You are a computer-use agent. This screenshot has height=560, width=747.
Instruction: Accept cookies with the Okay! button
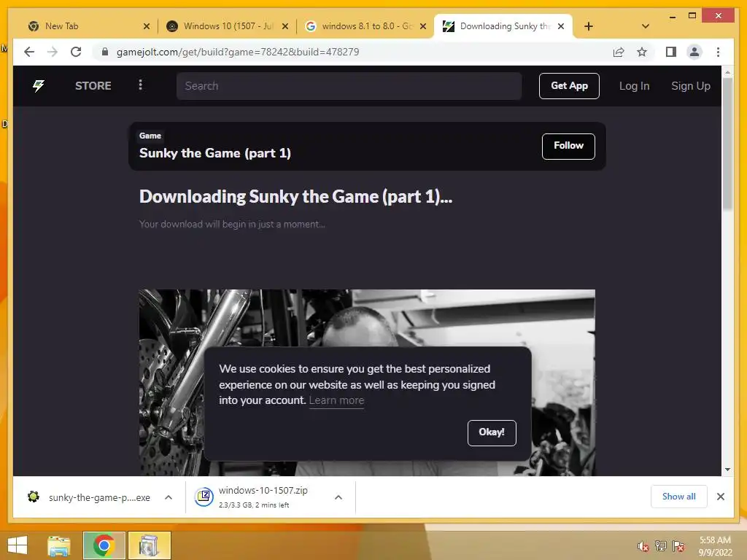(x=492, y=432)
